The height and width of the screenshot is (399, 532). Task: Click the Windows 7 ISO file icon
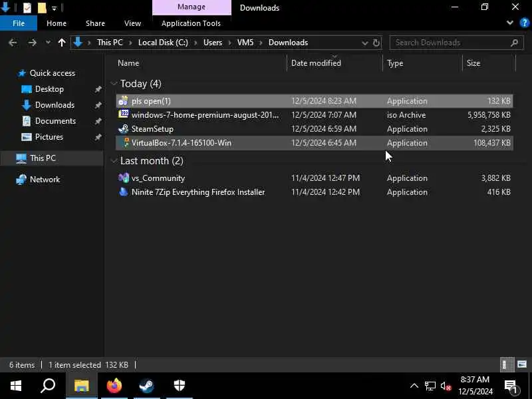124,114
